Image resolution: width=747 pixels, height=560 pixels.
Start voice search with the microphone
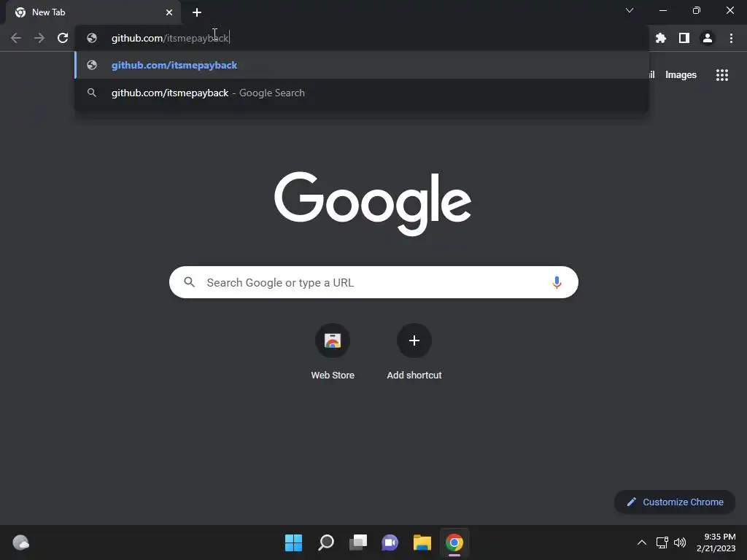pos(557,282)
